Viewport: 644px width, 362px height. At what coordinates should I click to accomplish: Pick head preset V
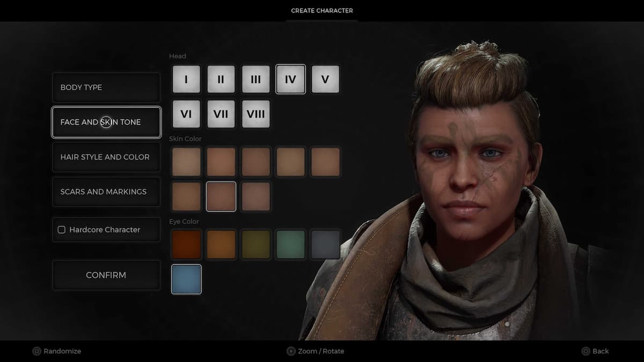point(325,79)
